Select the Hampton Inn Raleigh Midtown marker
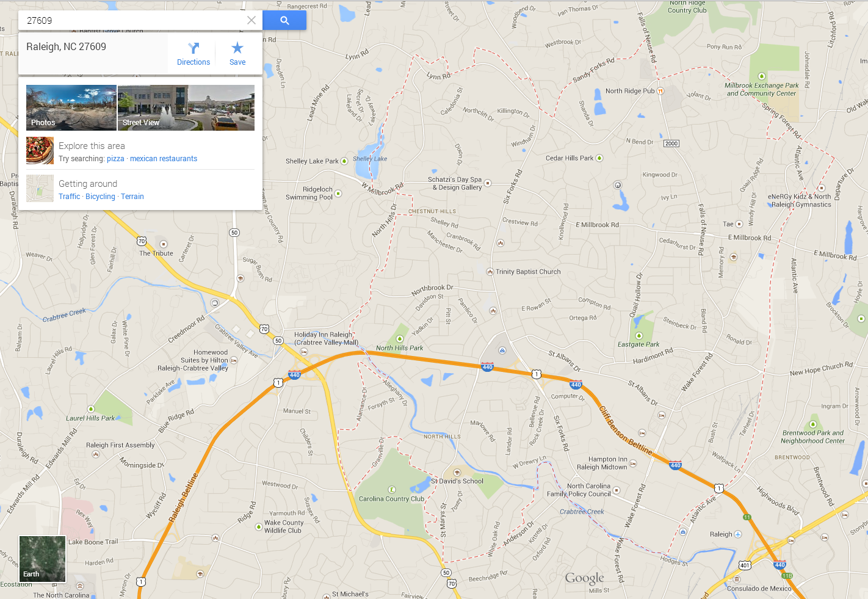The height and width of the screenshot is (599, 868). click(633, 464)
